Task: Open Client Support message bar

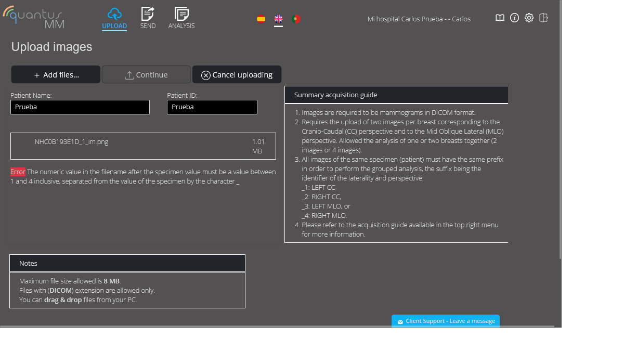Action: click(446, 321)
